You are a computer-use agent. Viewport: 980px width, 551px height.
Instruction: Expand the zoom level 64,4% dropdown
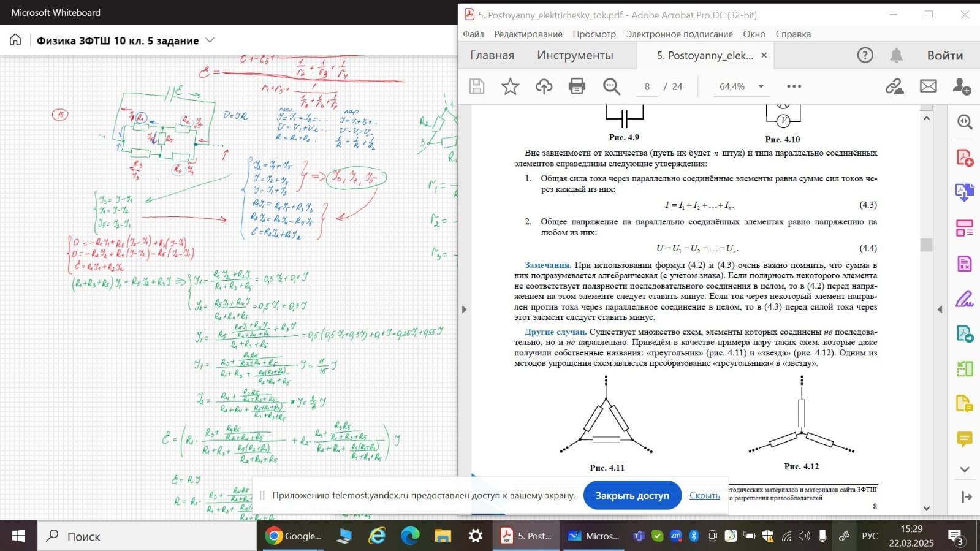[x=761, y=86]
